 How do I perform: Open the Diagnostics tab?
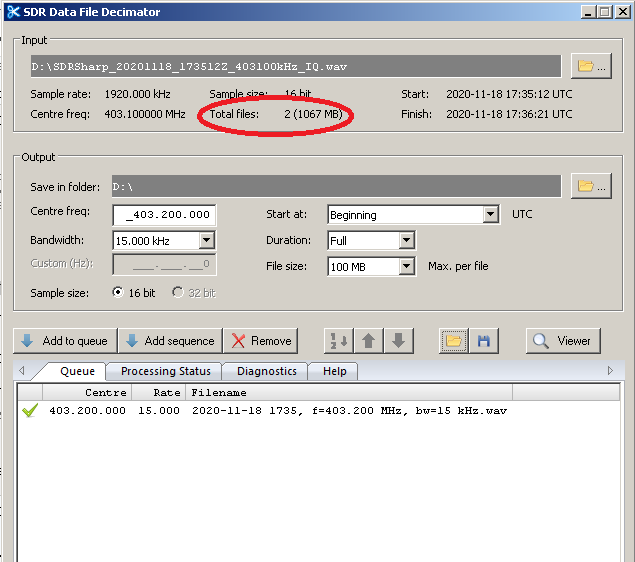pyautogui.click(x=267, y=371)
